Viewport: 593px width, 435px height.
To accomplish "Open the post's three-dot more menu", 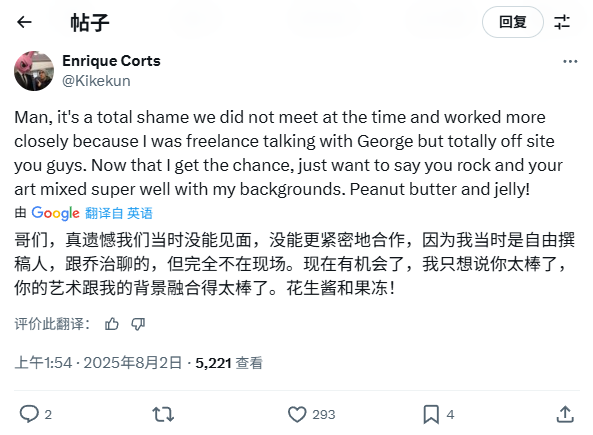I will pos(570,61).
